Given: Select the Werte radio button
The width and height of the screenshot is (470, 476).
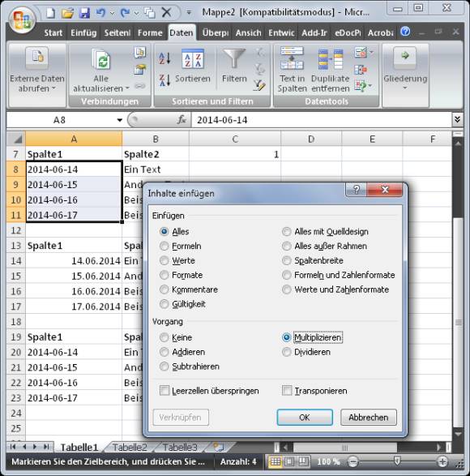Looking at the screenshot, I should pyautogui.click(x=164, y=260).
